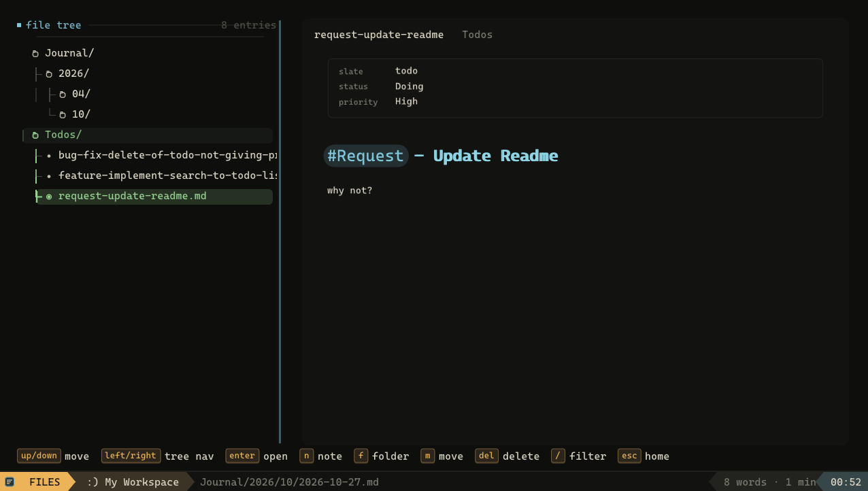The height and width of the screenshot is (491, 868).
Task: Click the esc key for home
Action: (629, 456)
